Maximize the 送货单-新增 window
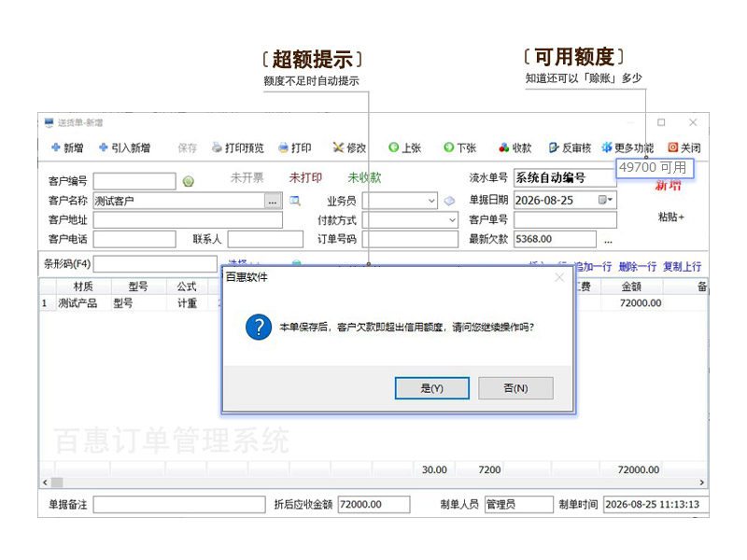The height and width of the screenshot is (560, 747). 661,122
